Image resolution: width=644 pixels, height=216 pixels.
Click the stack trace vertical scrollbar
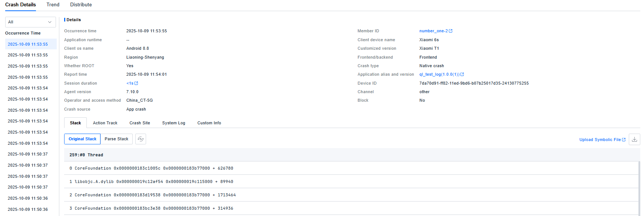click(639, 187)
